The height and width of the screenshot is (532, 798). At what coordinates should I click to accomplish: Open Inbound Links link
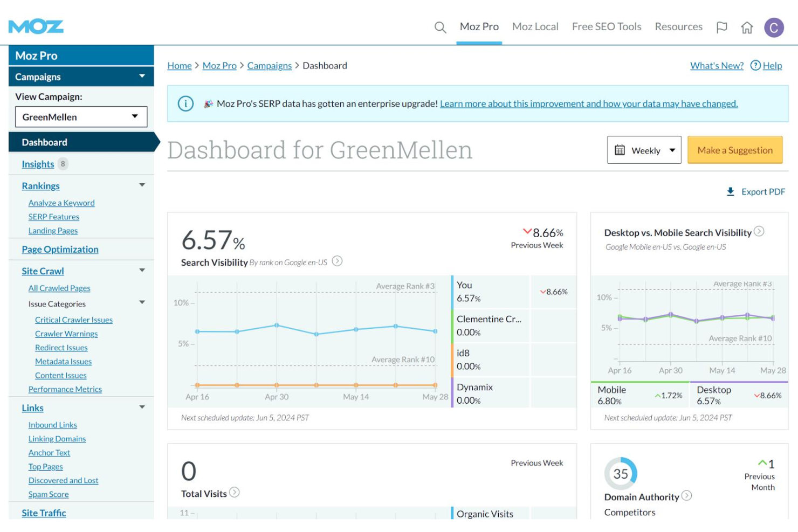pyautogui.click(x=53, y=425)
